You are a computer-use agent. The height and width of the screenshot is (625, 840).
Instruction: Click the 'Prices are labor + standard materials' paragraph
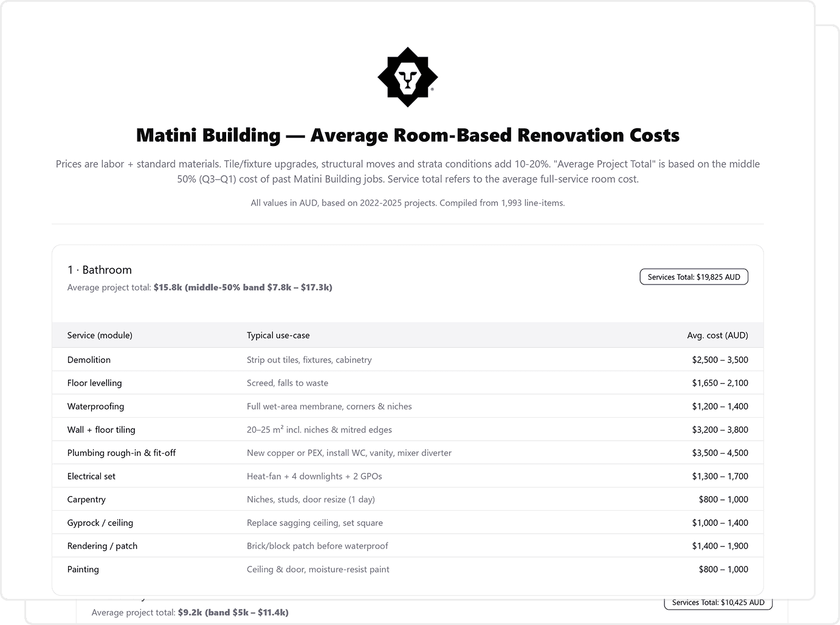pyautogui.click(x=408, y=171)
